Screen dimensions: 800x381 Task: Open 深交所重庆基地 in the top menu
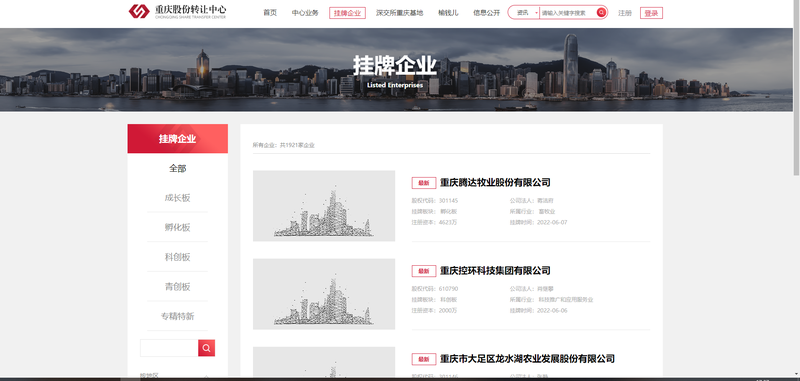pos(399,13)
